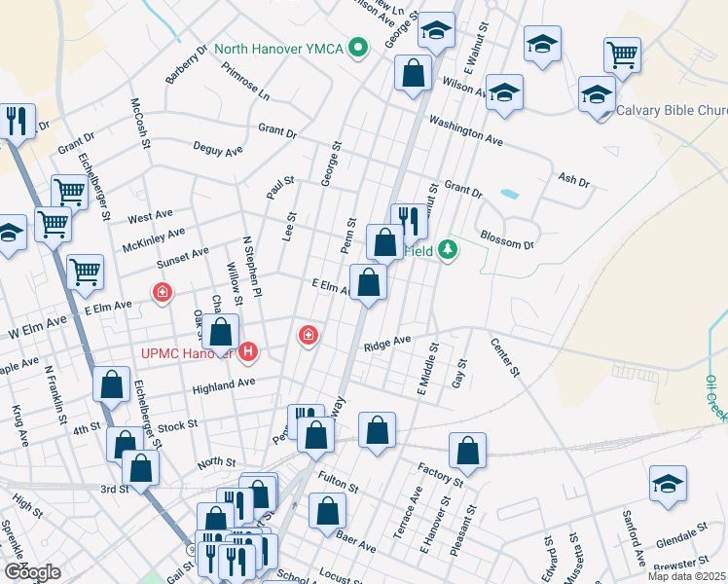Click red medical marker left of Ridge Ave
Screen dimensions: 728x584
pos(309,334)
